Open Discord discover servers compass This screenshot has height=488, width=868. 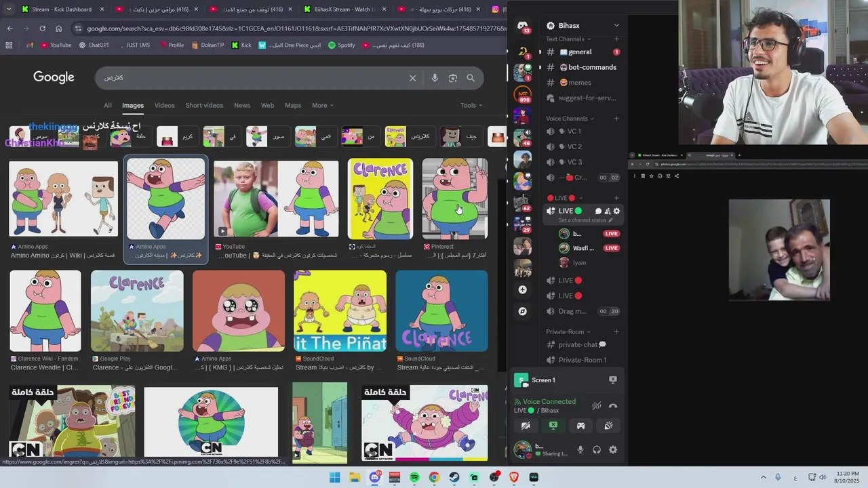pos(522,311)
